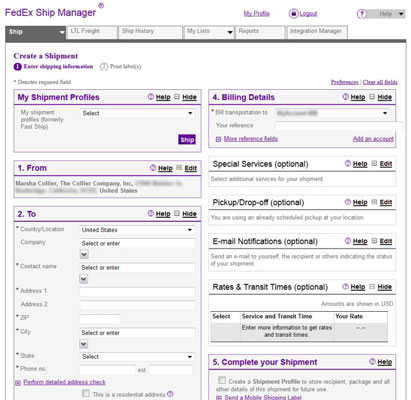Click the icon beside Send a Mobile Shipping Label
The width and height of the screenshot is (411, 400).
(x=219, y=398)
